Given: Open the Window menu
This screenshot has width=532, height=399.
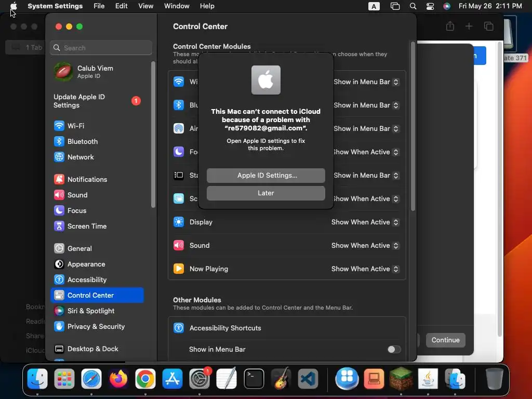Looking at the screenshot, I should pos(177,6).
